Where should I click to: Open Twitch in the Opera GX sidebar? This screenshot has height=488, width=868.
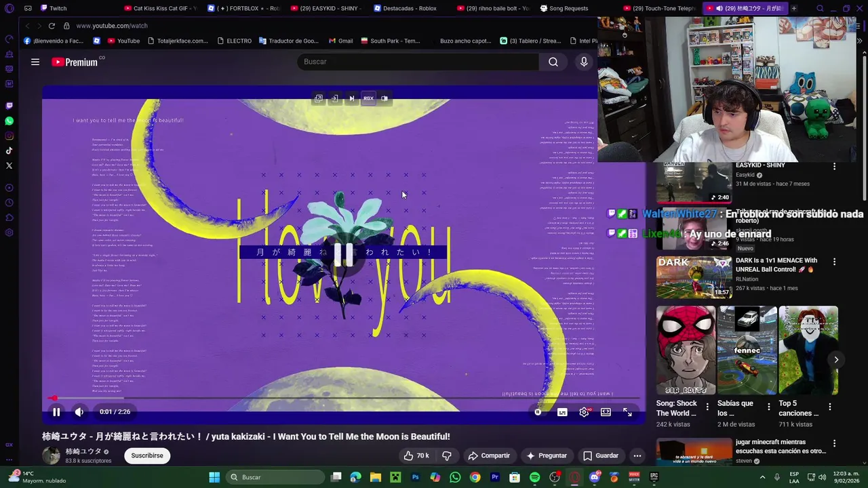[9, 106]
